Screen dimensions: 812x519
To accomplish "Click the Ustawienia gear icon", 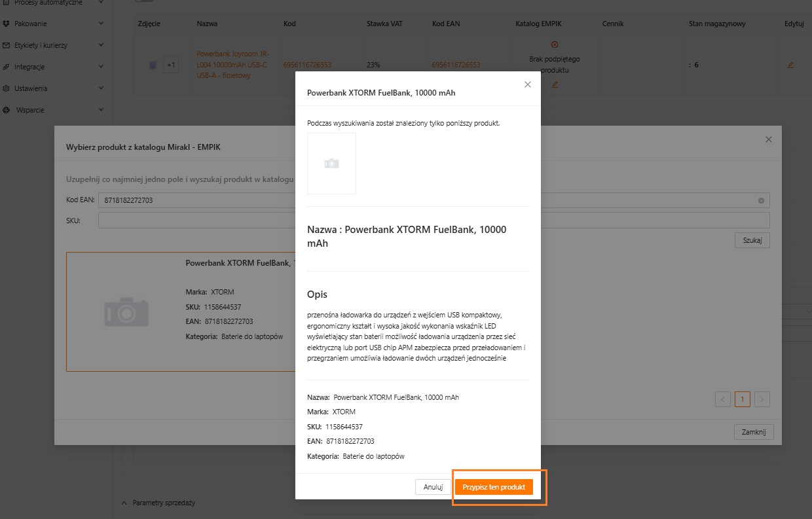I will 6,88.
